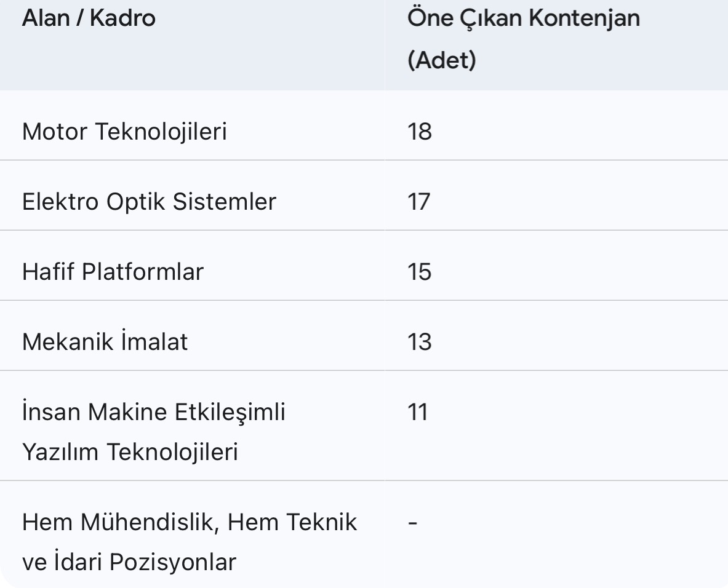Select the "Motor Teknolojileri" cell
728x588 pixels.
pyautogui.click(x=124, y=132)
